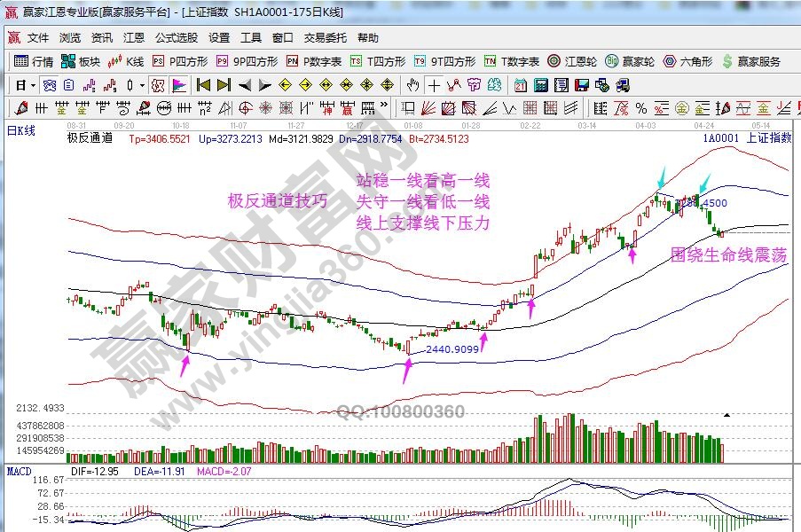Open the P四方形 square tool
Image resolution: width=801 pixels, height=532 pixels.
181,62
